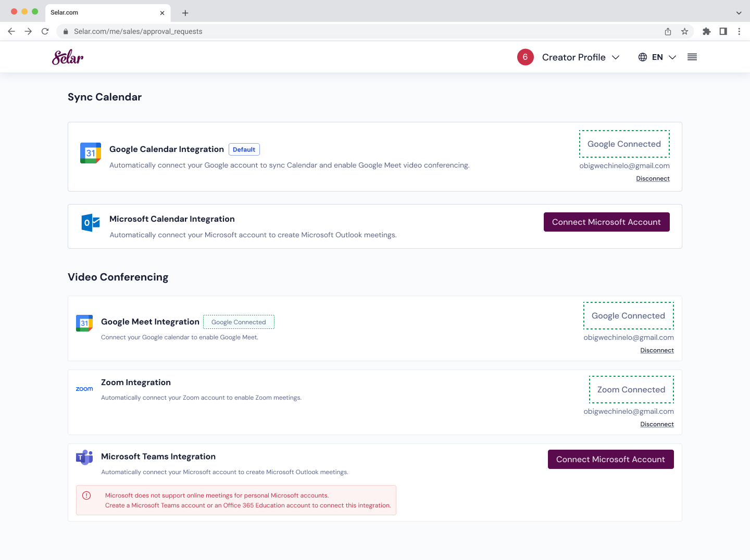Open the hamburger menu icon

coord(692,57)
